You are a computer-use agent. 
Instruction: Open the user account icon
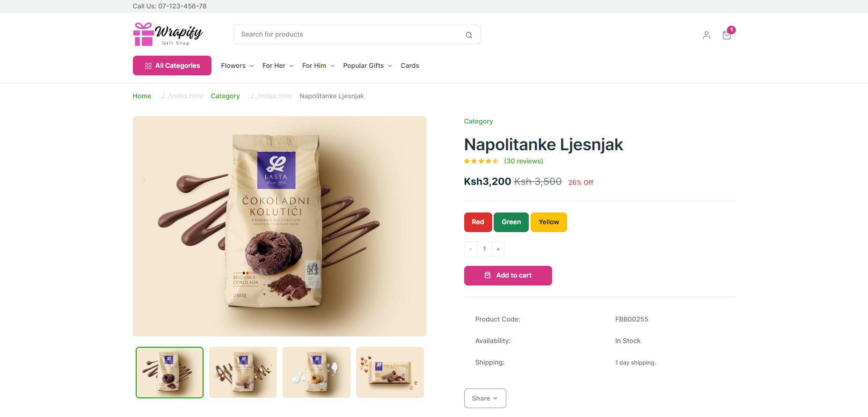[x=706, y=35]
